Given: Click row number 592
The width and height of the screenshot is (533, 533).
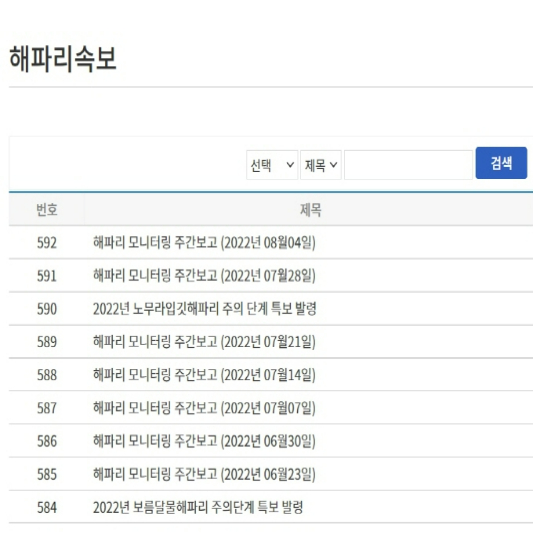Looking at the screenshot, I should pos(47,243).
